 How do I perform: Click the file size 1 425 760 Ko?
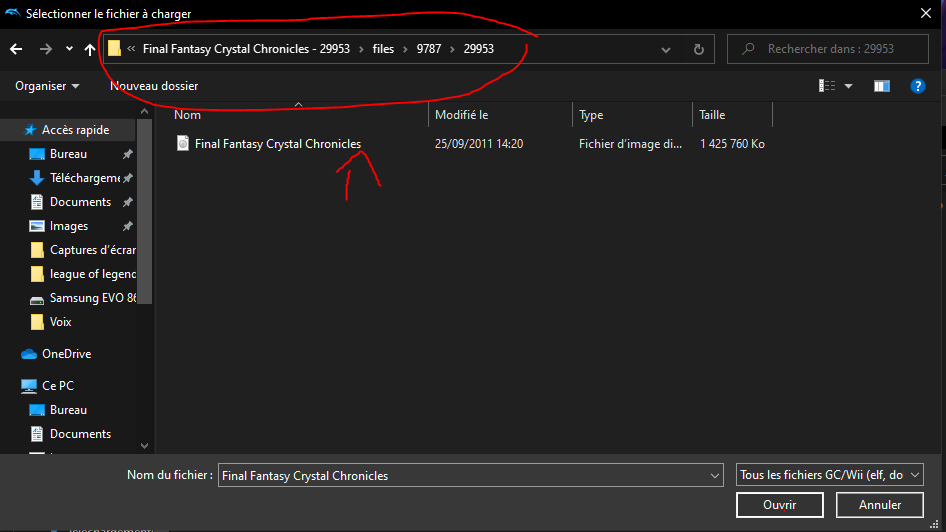pos(732,144)
